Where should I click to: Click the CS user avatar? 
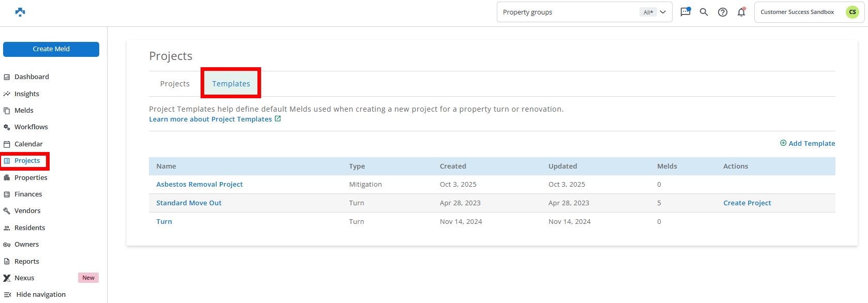852,12
